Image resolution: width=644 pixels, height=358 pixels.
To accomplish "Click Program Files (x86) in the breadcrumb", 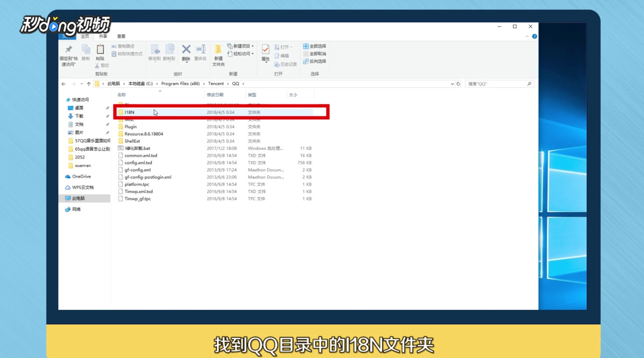I will tap(180, 84).
